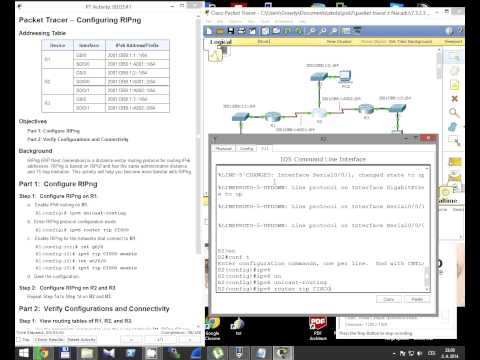Click the Add Simple PDU envelope icon

click(x=455, y=162)
